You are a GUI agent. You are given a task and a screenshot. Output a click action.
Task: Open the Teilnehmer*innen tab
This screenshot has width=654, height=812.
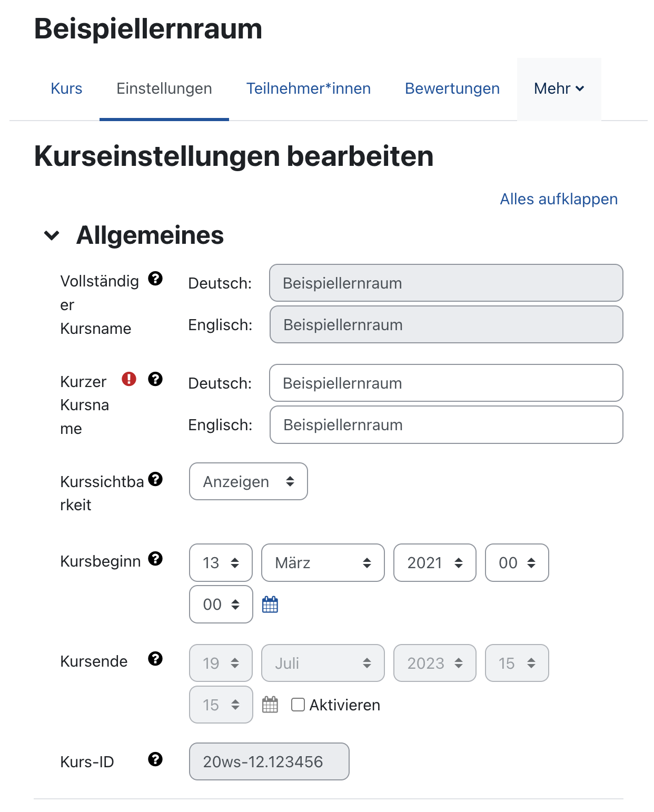click(x=309, y=88)
